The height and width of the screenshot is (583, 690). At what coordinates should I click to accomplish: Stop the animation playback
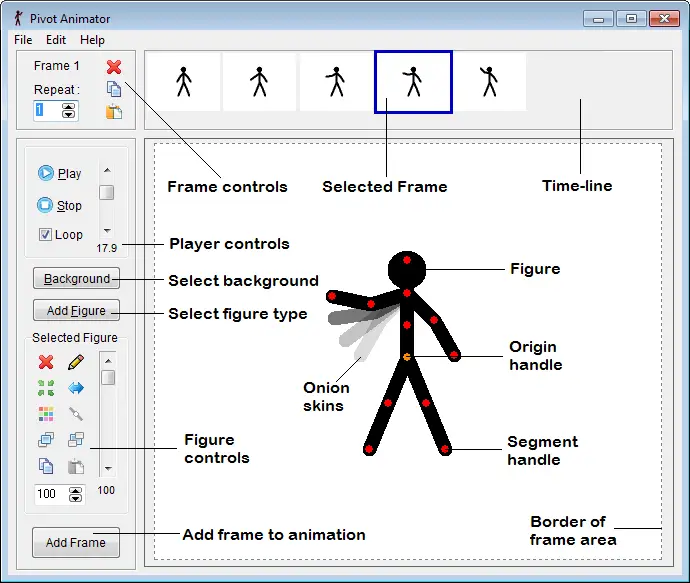59,205
